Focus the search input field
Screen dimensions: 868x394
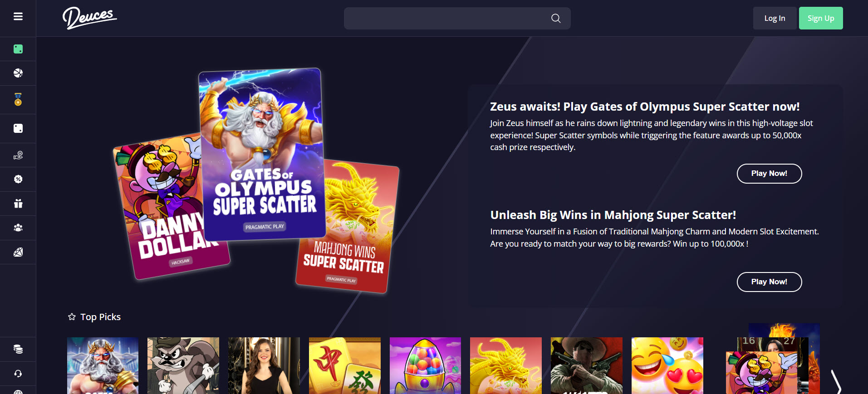tap(457, 18)
